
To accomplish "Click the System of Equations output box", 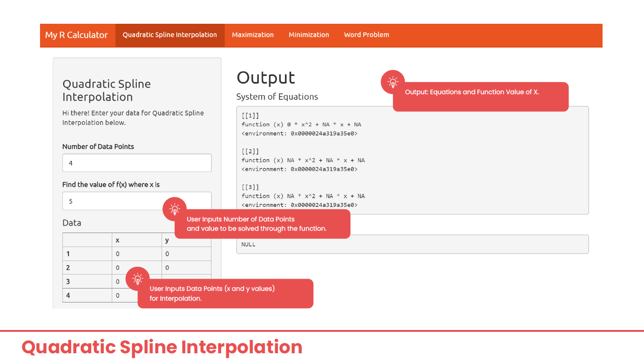I will [x=413, y=160].
